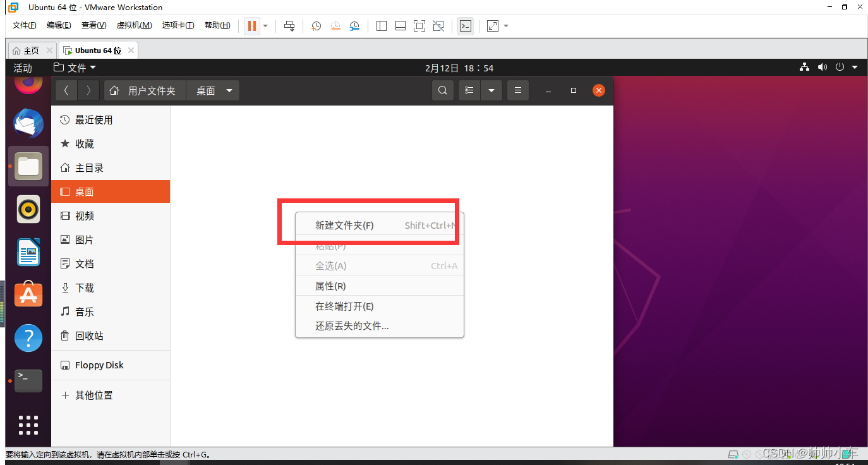
Task: Toggle the VMware thumbnail bar
Action: (401, 26)
